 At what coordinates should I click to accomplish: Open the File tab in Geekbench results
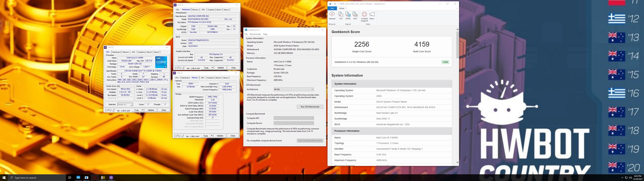(332, 8)
